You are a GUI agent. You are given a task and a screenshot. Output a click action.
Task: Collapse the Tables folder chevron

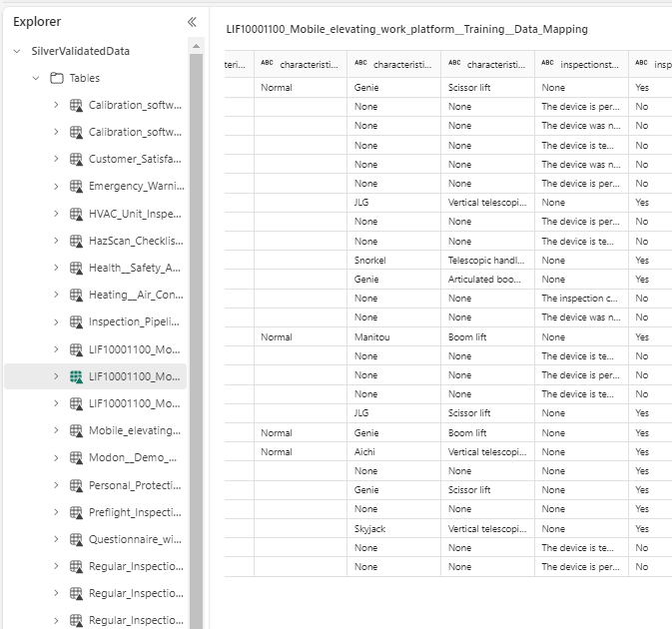click(x=36, y=78)
